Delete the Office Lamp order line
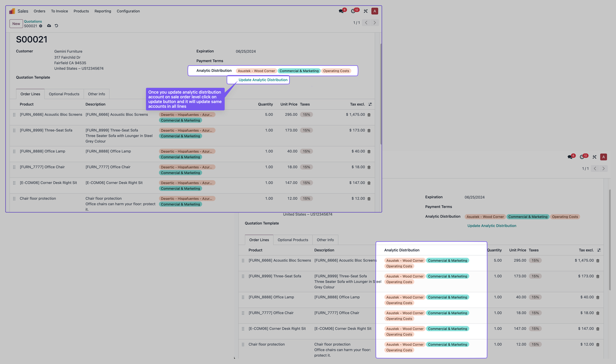This screenshot has height=364, width=616. pos(369,151)
